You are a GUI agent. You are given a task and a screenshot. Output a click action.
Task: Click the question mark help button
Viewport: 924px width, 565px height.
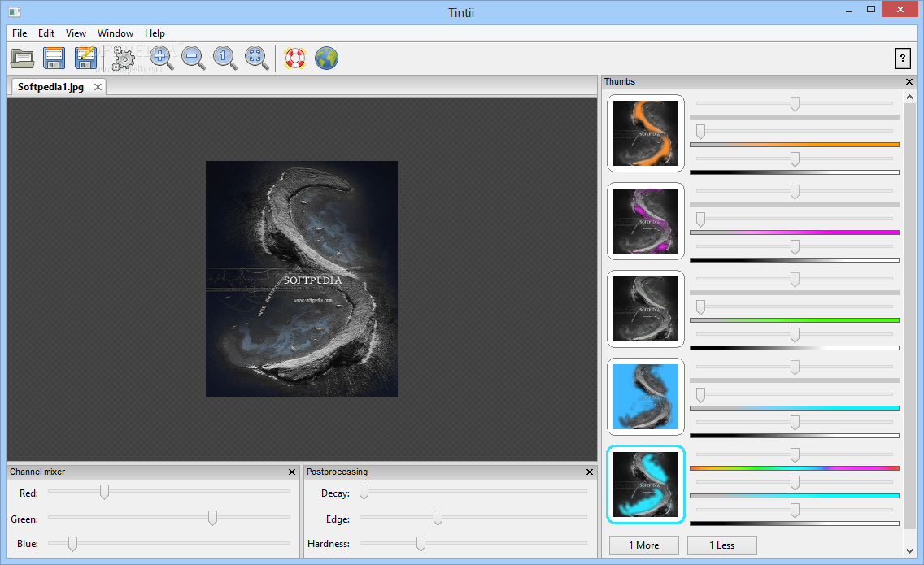coord(902,59)
